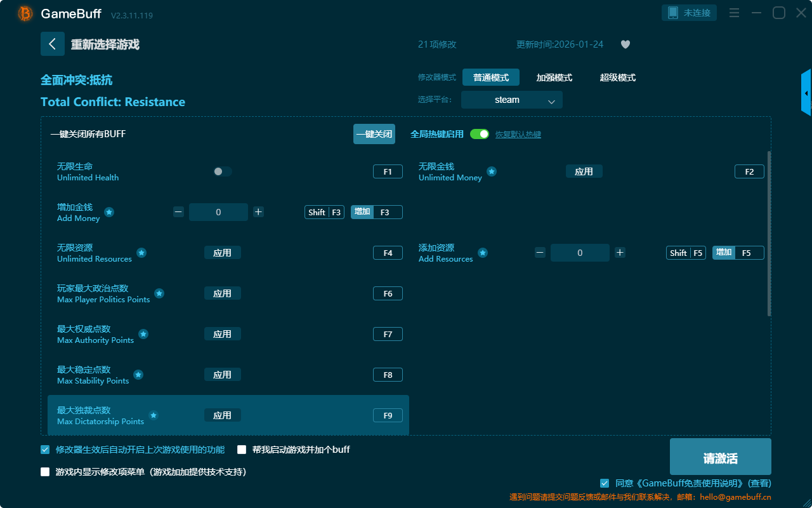Switch to the 加强模式 tab
812x508 pixels.
tap(554, 77)
